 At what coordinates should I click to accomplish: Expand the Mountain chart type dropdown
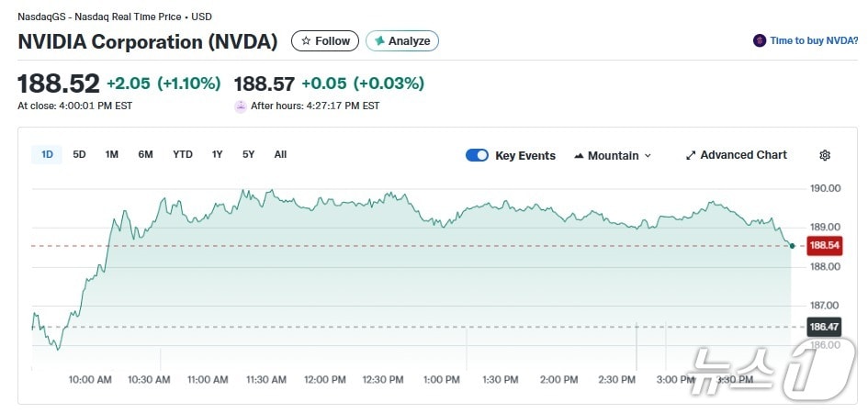coord(648,156)
